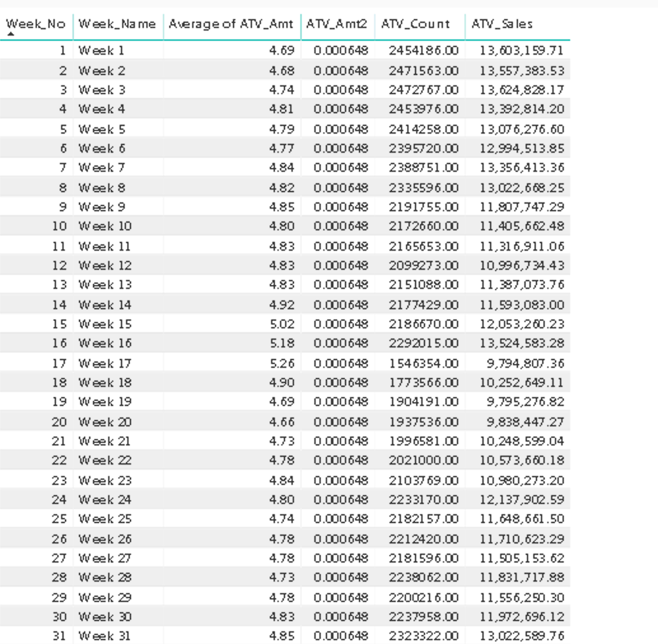The height and width of the screenshot is (644, 658).
Task: Click ATV_Count value 1546354.00
Action: (x=423, y=363)
